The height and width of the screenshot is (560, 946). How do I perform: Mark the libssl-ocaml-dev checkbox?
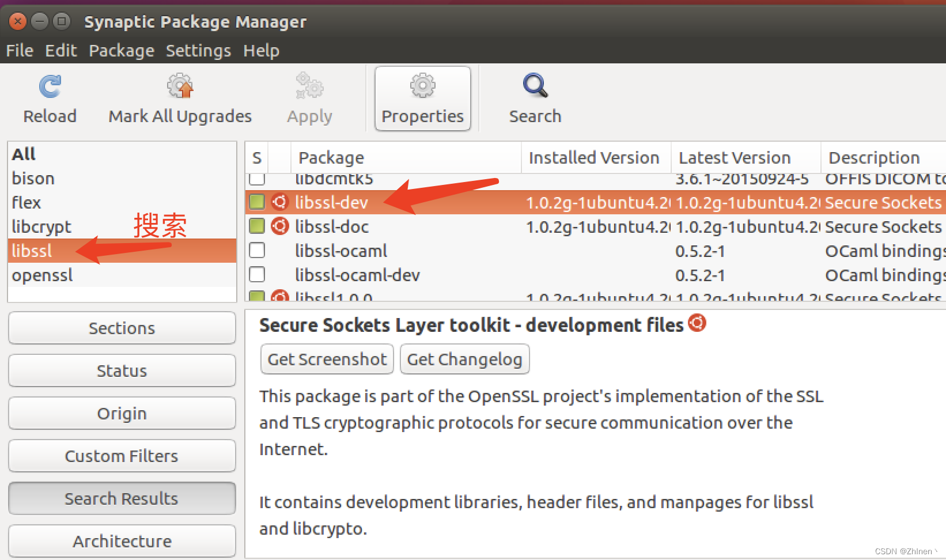(257, 274)
